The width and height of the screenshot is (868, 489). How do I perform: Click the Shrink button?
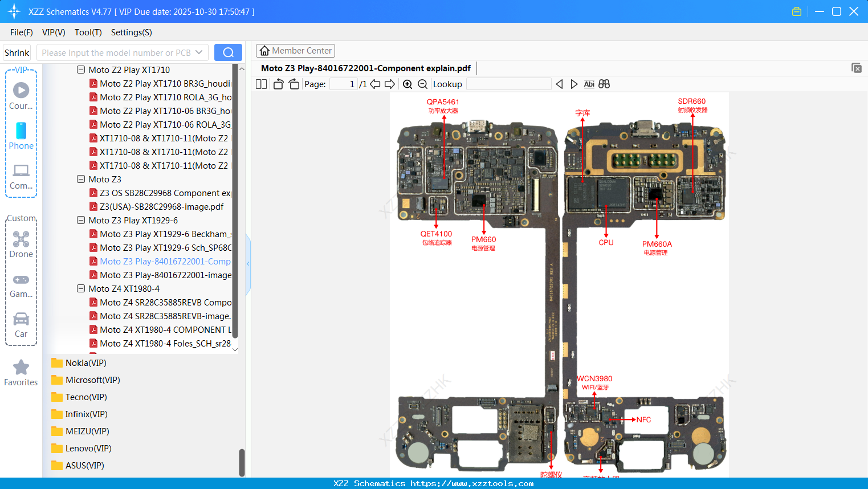click(x=16, y=52)
